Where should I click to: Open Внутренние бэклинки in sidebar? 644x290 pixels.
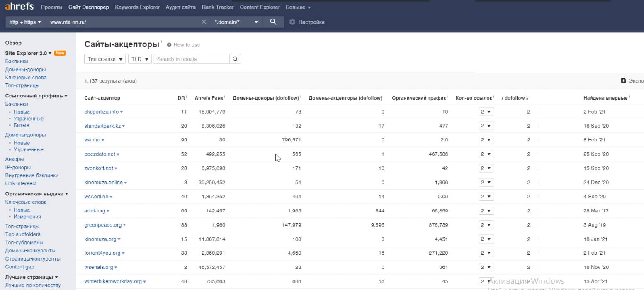coord(32,175)
